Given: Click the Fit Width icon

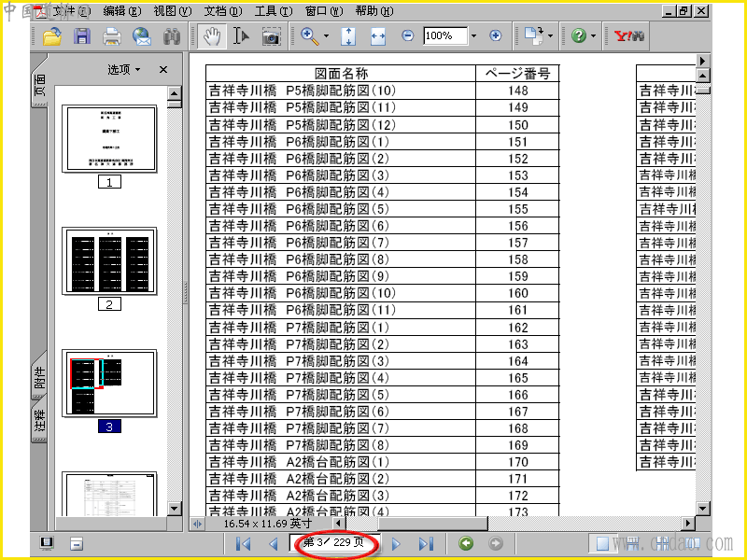Looking at the screenshot, I should [x=378, y=36].
